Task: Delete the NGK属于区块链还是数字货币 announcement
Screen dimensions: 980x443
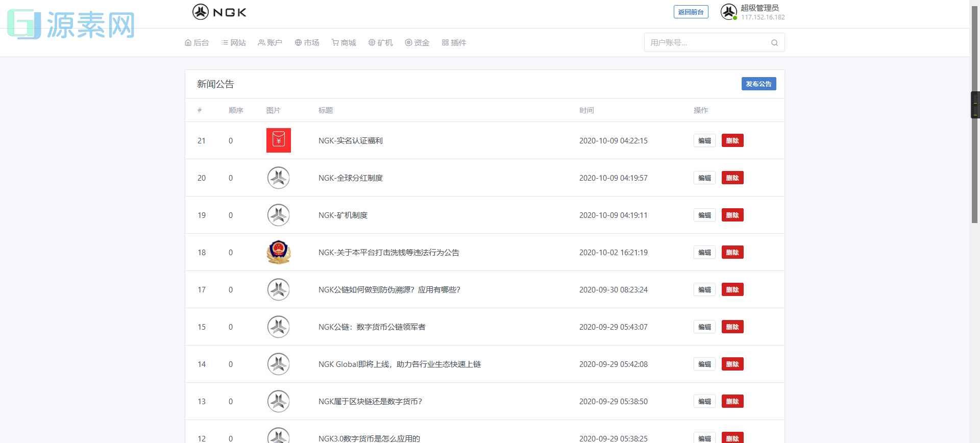Action: pos(732,401)
